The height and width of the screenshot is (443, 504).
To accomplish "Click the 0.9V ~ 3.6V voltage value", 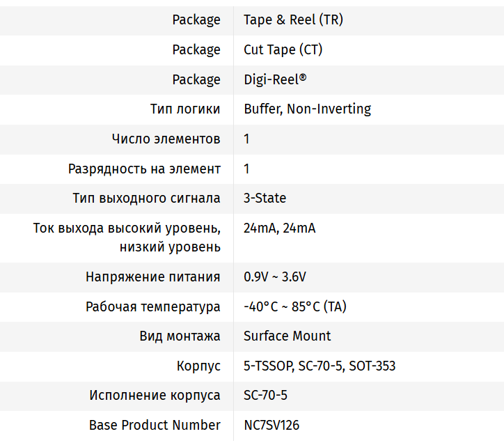I will click(274, 277).
